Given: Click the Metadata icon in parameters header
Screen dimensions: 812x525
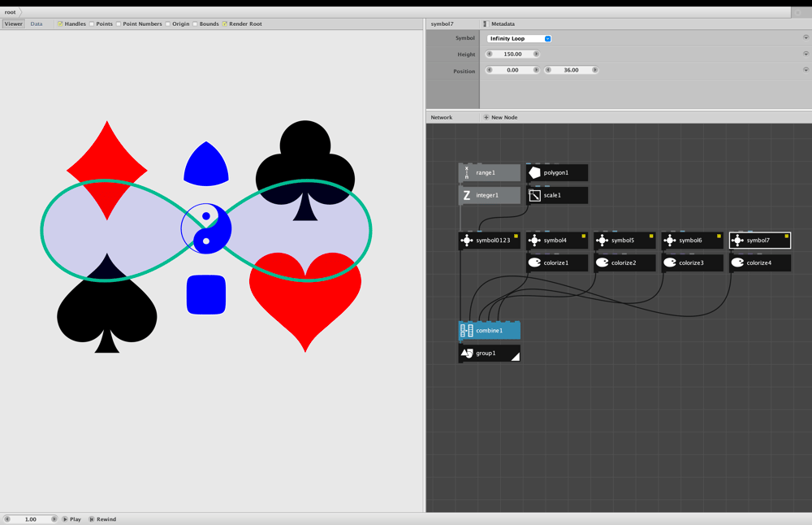Looking at the screenshot, I should click(486, 24).
